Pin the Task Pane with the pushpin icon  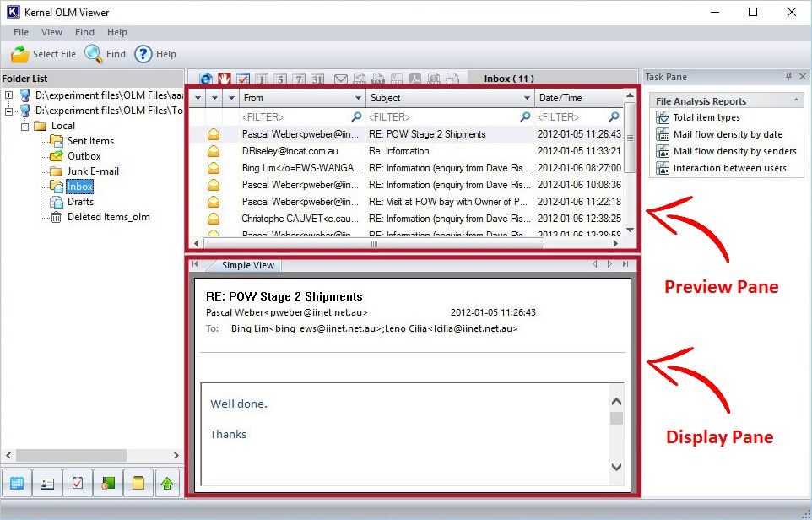tap(788, 77)
